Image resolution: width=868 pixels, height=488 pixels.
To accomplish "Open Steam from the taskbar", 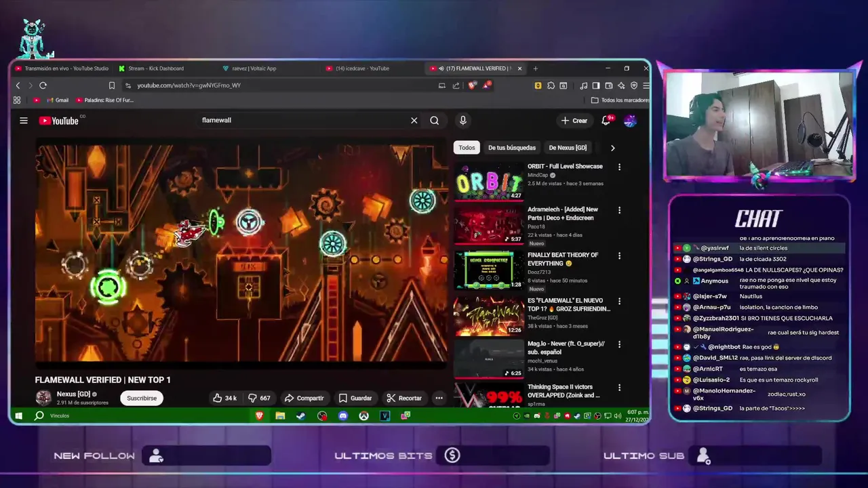I will point(300,415).
